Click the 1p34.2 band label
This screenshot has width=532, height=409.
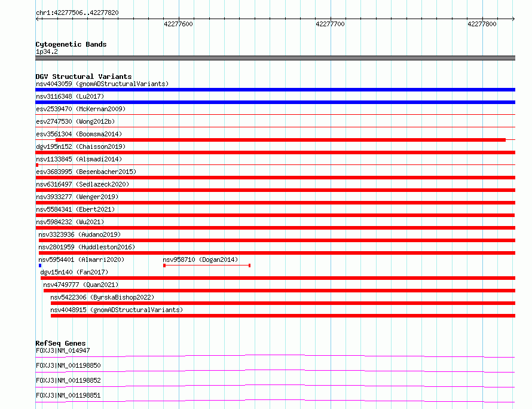pyautogui.click(x=47, y=51)
